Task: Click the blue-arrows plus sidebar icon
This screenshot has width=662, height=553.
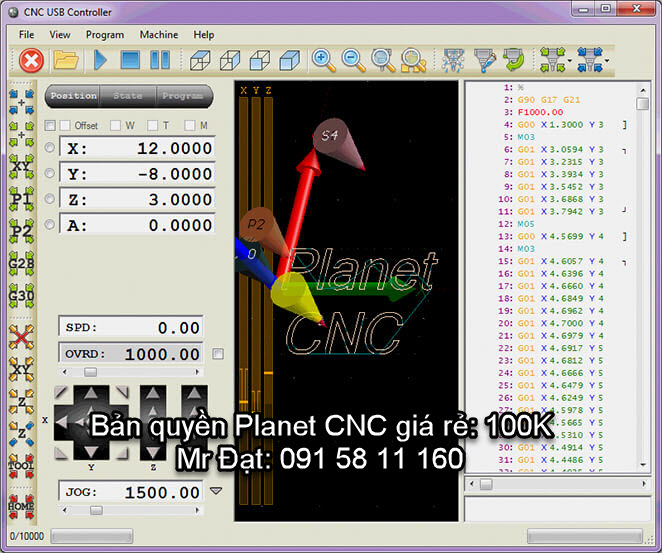Action: pos(21,102)
